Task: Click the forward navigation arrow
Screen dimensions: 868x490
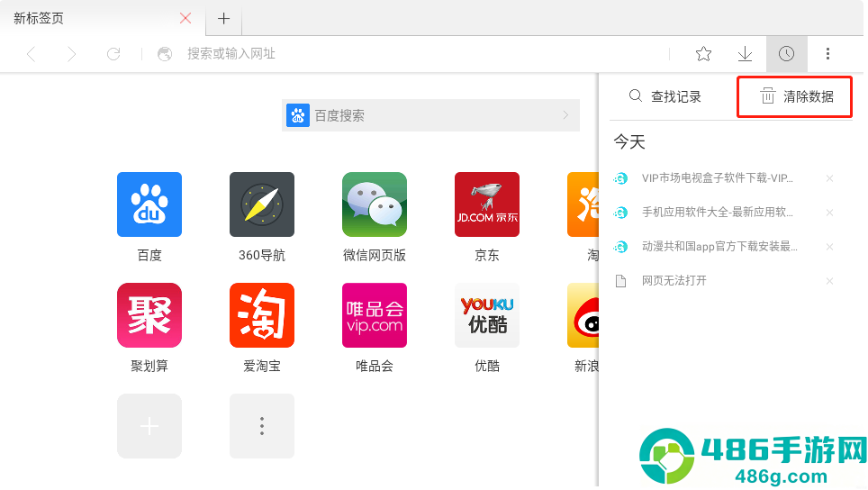Action: click(71, 54)
